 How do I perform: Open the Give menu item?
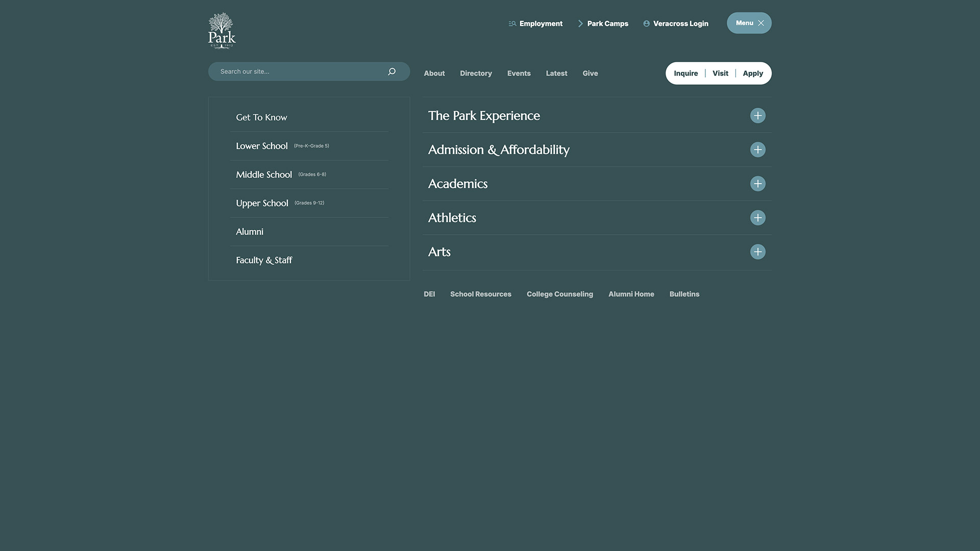point(590,73)
